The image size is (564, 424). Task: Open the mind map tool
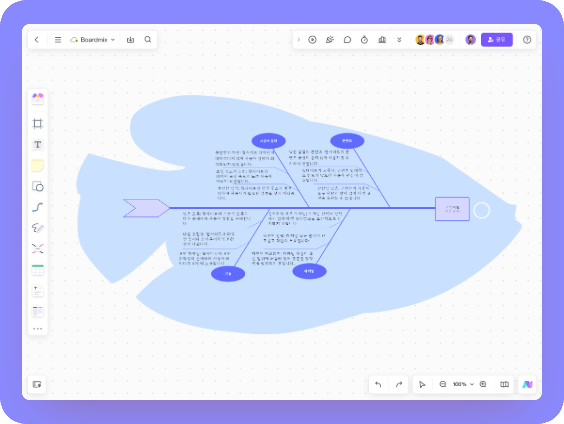point(37,249)
